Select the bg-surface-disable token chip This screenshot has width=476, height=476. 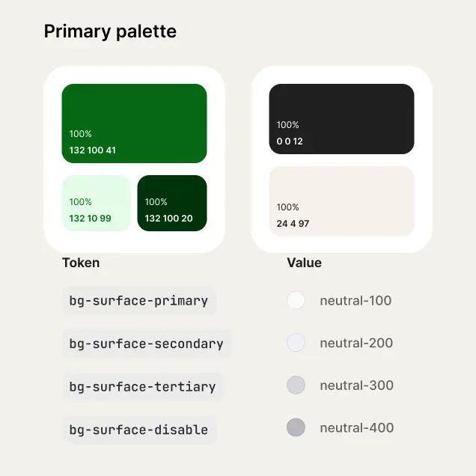(139, 430)
